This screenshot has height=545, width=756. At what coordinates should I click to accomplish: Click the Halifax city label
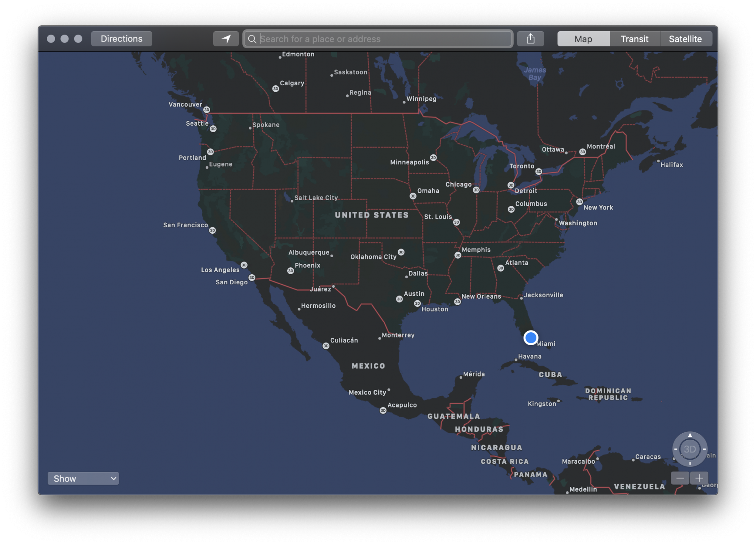pyautogui.click(x=672, y=165)
